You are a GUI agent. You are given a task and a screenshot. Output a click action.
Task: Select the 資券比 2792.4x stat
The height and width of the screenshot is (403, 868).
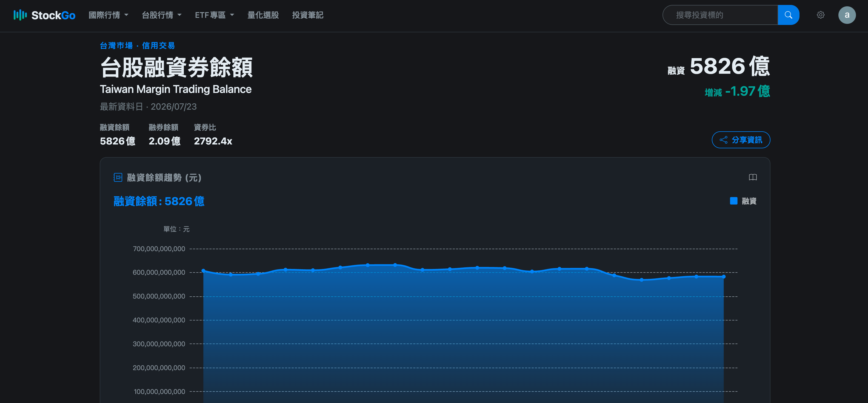(x=213, y=135)
